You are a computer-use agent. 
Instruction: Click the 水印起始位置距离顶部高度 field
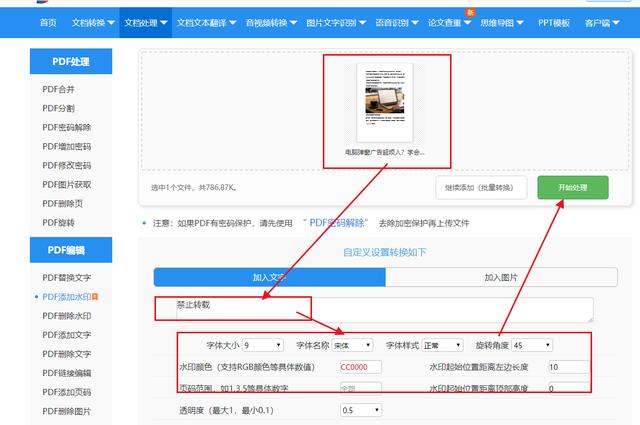pos(569,388)
